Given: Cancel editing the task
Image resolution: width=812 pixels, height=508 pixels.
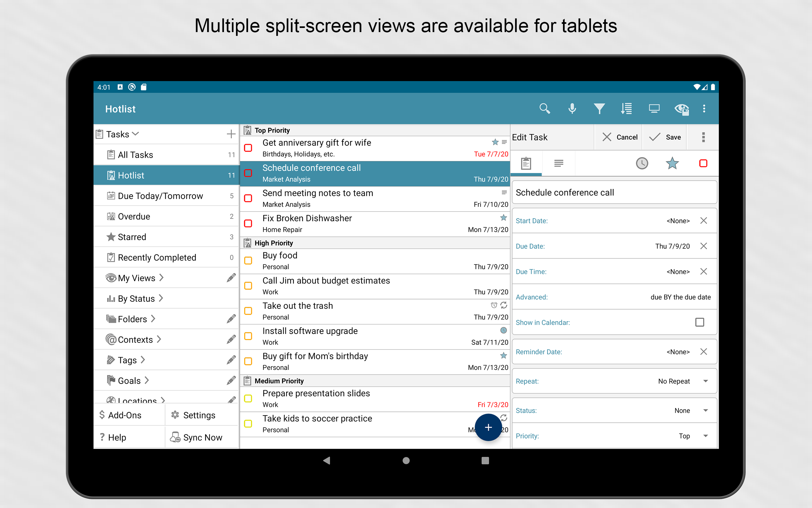Looking at the screenshot, I should [618, 137].
